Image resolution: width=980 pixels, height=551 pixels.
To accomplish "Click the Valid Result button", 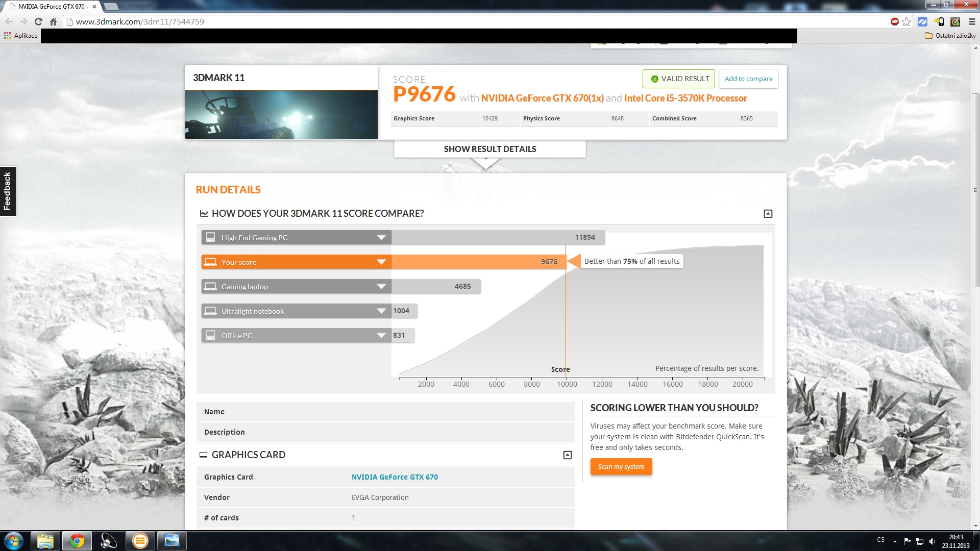I will coord(679,79).
